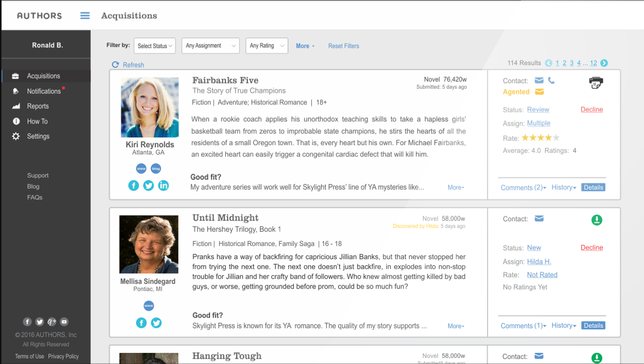
Task: Open the hamburger navigation menu
Action: pos(84,15)
